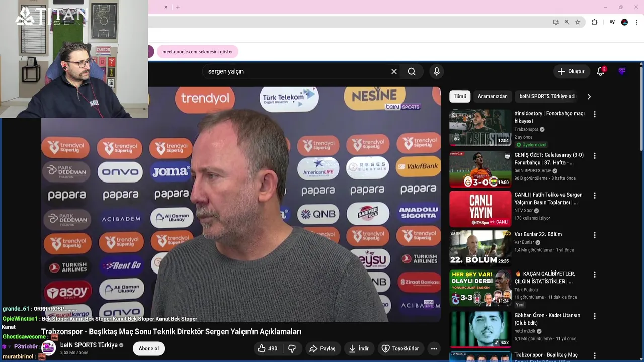Close the current browser tab
Screen dimensions: 644x362
tap(166, 7)
